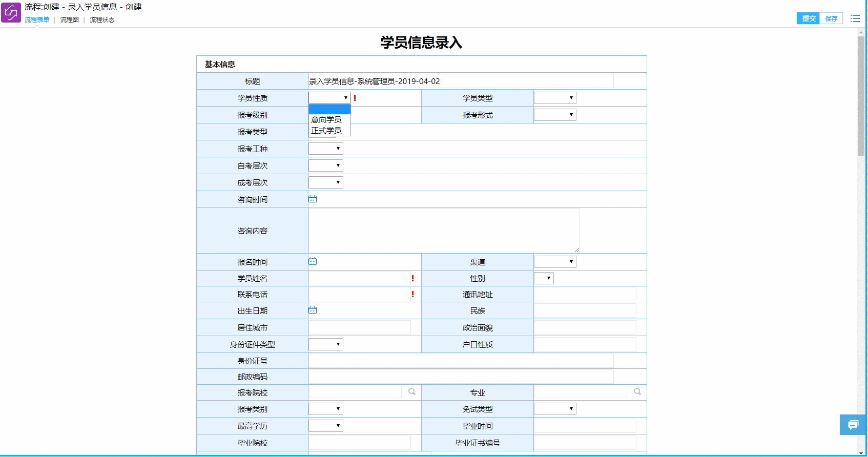Viewport: 868px width, 457px height.
Task: Click the 通讯地址 input field
Action: click(585, 294)
